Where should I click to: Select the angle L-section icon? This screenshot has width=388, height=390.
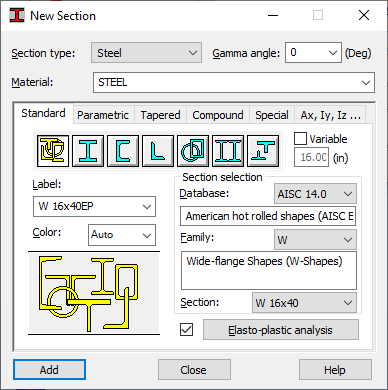(x=158, y=151)
